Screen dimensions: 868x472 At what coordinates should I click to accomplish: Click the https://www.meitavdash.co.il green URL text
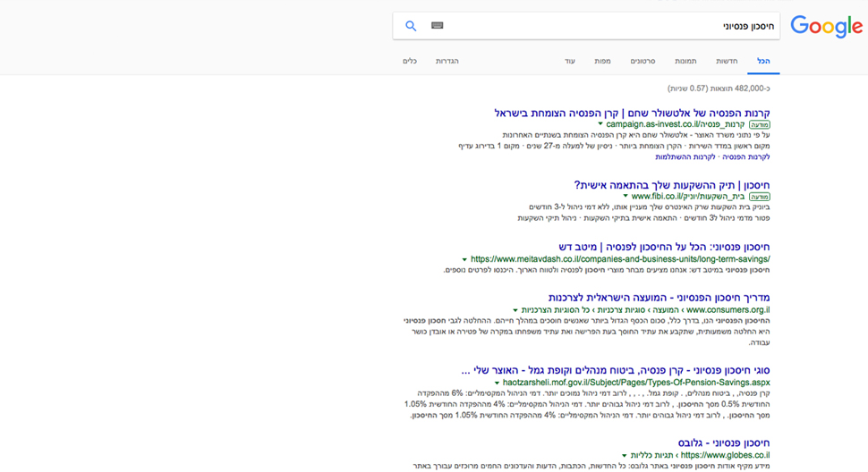tap(620, 259)
